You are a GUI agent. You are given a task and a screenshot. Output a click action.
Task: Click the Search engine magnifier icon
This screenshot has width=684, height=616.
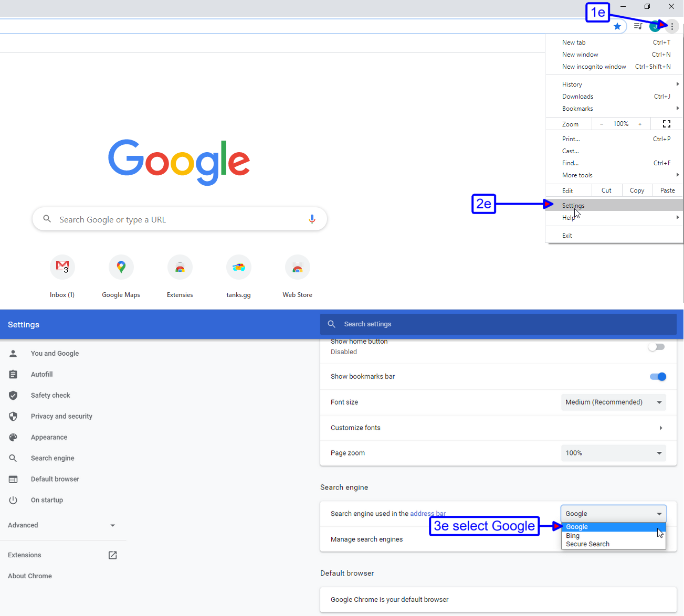click(13, 458)
